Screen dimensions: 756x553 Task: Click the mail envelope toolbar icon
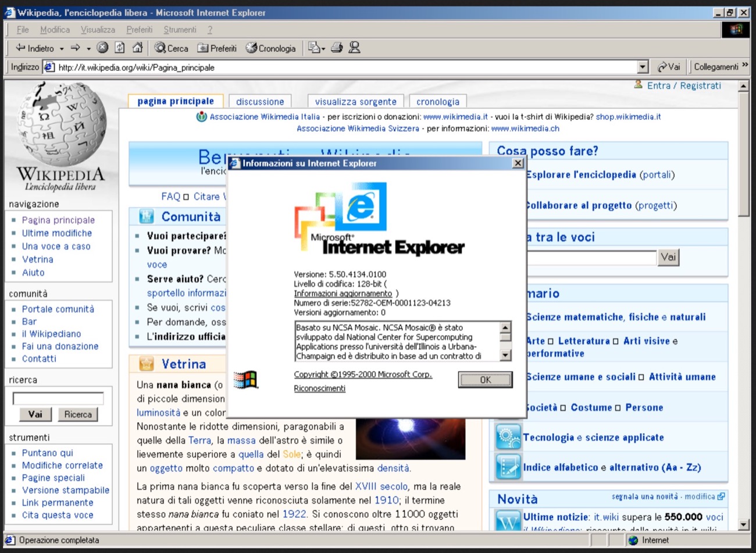point(314,48)
